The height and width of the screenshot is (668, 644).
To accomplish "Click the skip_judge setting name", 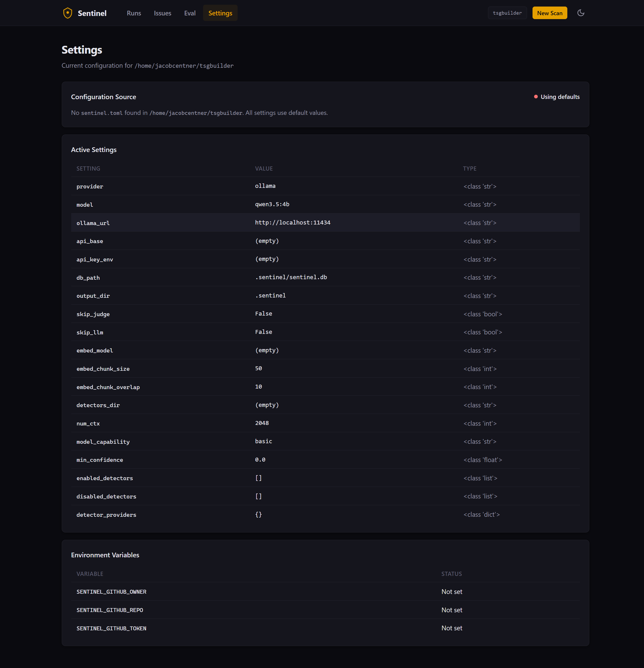I will coord(93,314).
